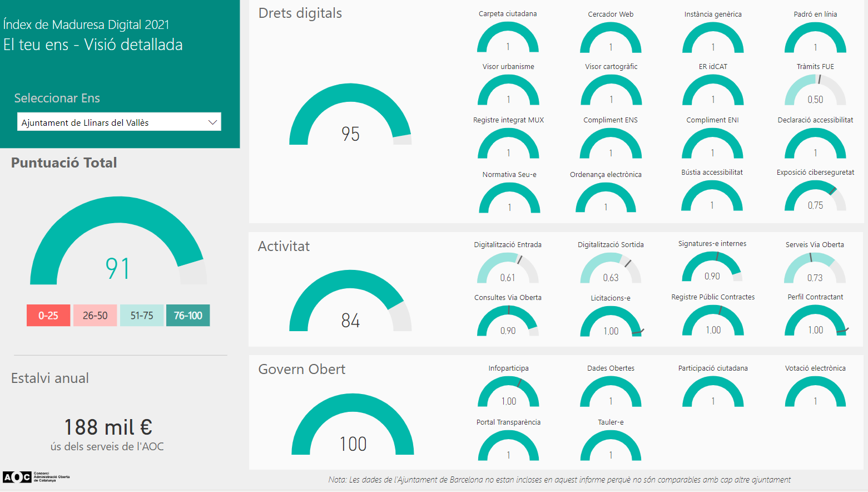Click the 26-50 legend box
The width and height of the screenshot is (868, 492).
tap(95, 316)
